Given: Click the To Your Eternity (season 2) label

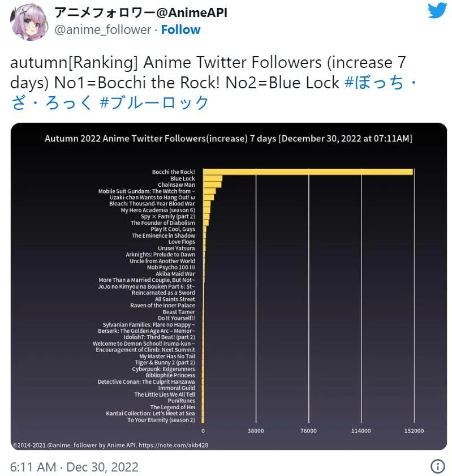Looking at the screenshot, I should tap(161, 420).
